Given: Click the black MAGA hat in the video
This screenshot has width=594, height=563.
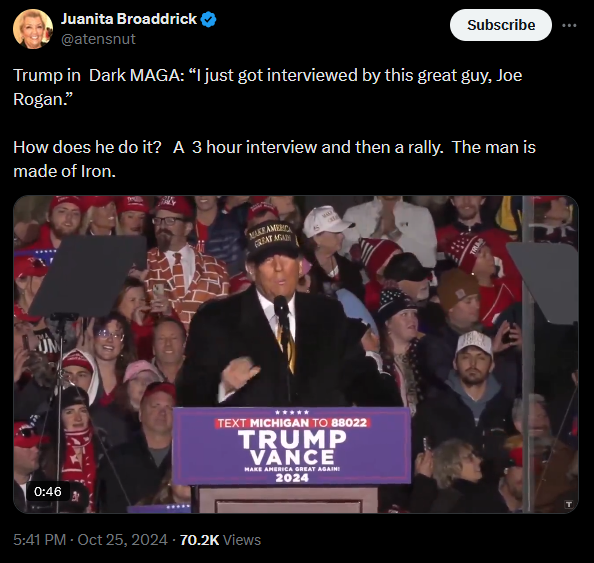Looking at the screenshot, I should 272,239.
